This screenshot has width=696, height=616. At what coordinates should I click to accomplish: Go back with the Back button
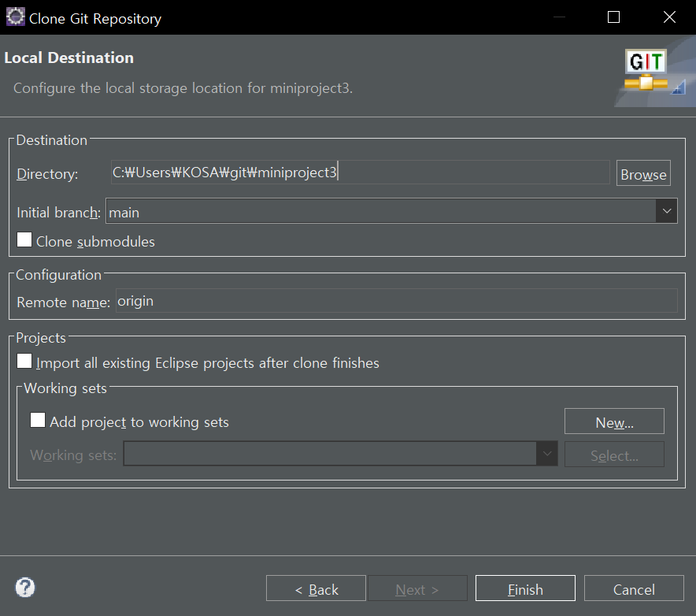point(316,588)
